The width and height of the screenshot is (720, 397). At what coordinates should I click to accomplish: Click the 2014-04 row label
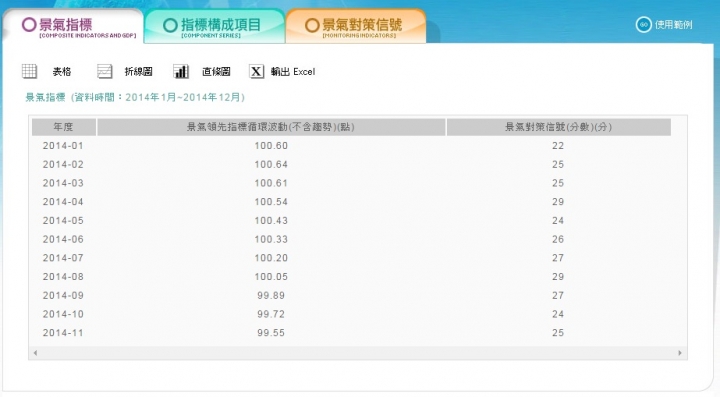click(x=63, y=202)
